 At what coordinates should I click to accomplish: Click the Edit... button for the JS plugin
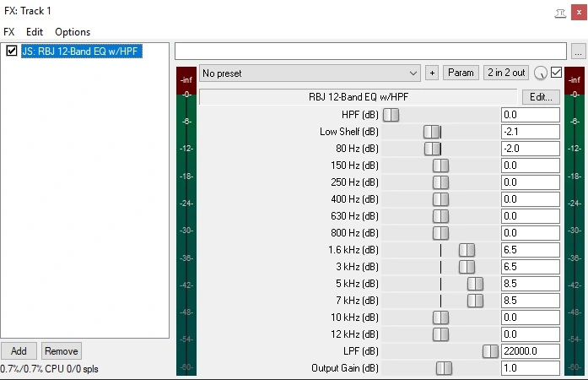tap(541, 97)
